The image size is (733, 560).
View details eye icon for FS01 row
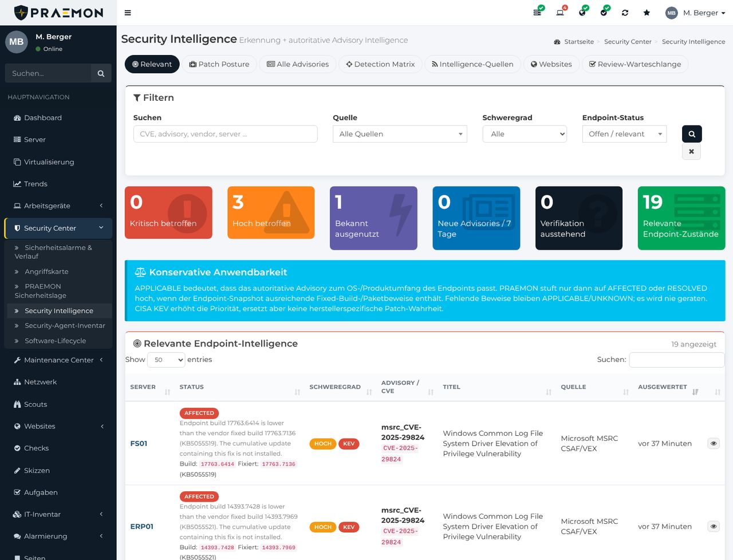pyautogui.click(x=714, y=443)
